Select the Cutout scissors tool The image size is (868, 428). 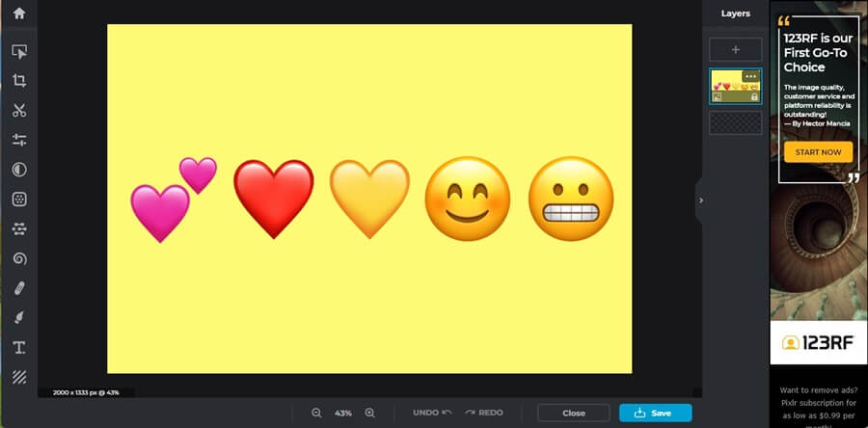[x=19, y=111]
